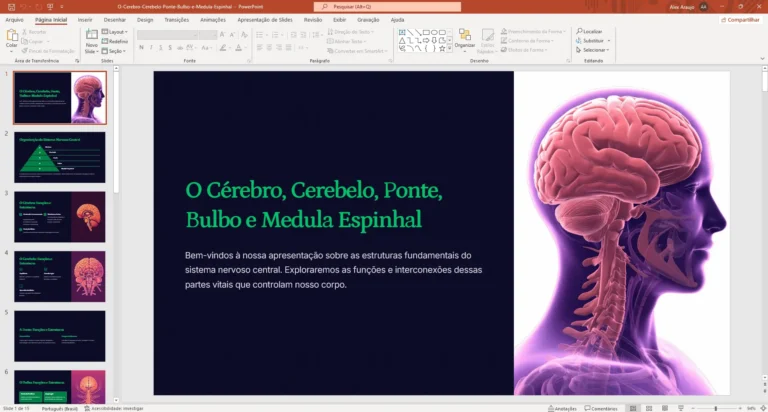
Task: Start slide show from status bar icon
Action: click(680, 408)
